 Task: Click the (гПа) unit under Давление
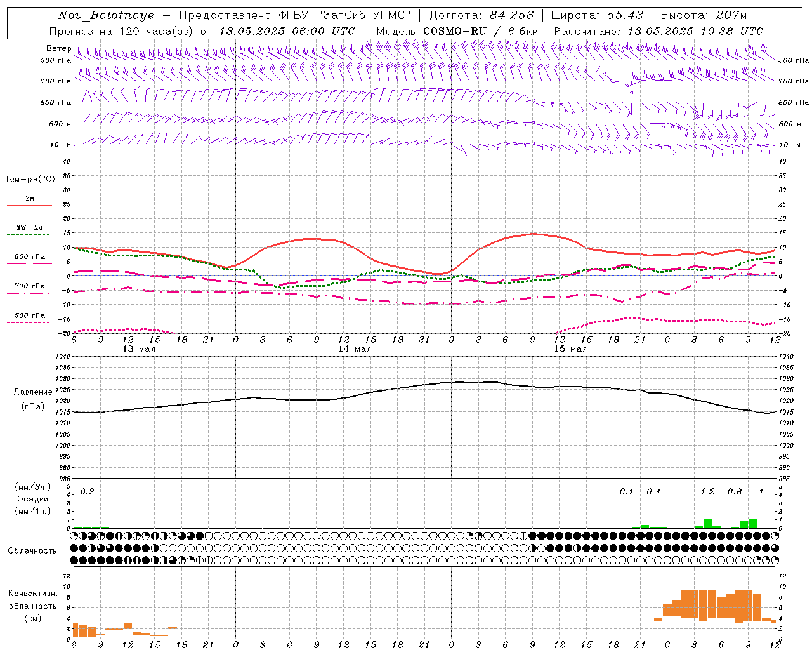33,406
